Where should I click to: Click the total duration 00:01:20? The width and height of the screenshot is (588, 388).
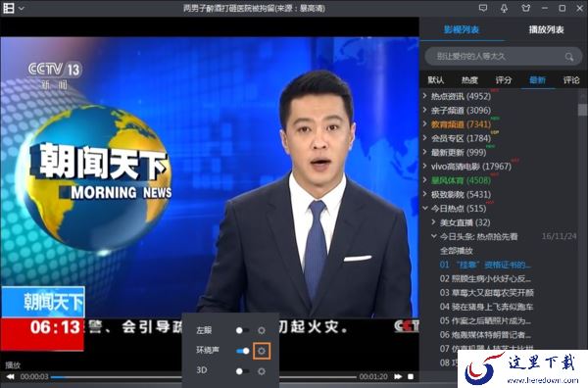[x=373, y=376]
